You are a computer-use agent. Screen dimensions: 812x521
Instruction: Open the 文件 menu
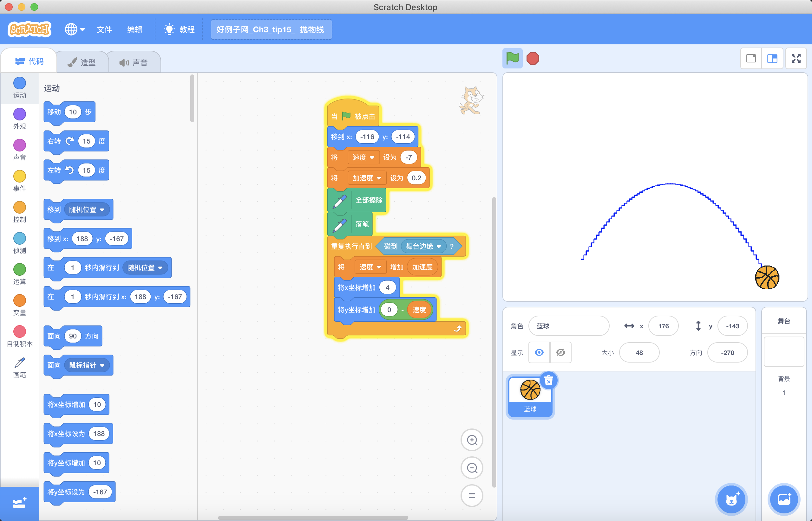[x=104, y=29]
